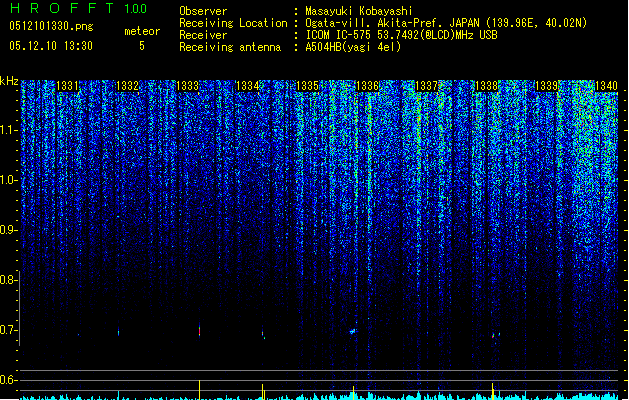Click the 'meteor' label
The height and width of the screenshot is (400, 629).
point(142,31)
